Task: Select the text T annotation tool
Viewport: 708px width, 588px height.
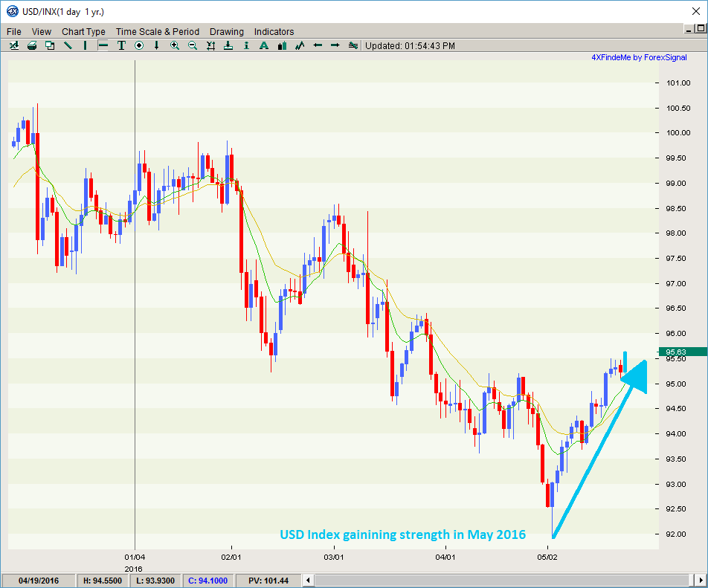Action: coord(121,45)
